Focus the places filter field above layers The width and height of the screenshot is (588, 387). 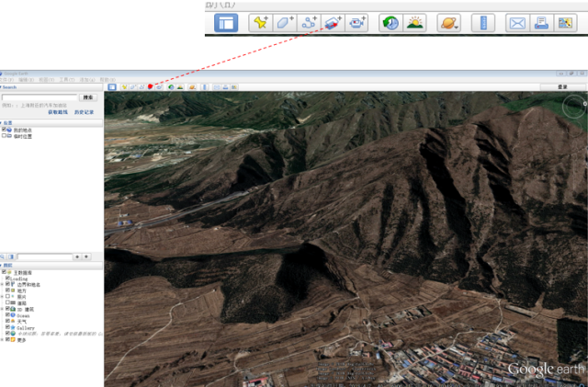click(x=45, y=256)
